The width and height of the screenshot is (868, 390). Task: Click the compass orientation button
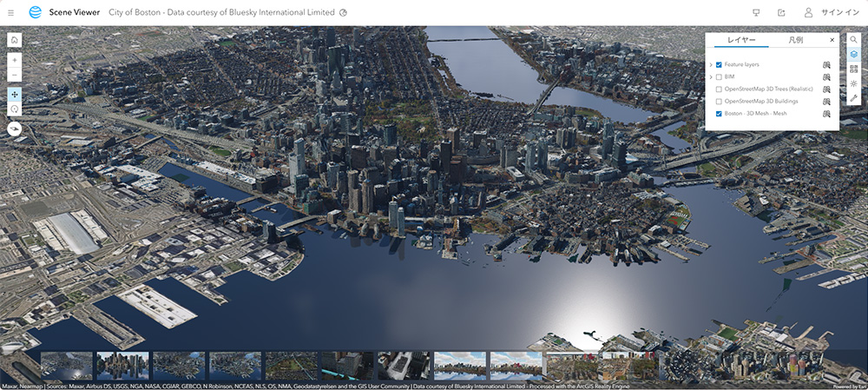[x=14, y=129]
